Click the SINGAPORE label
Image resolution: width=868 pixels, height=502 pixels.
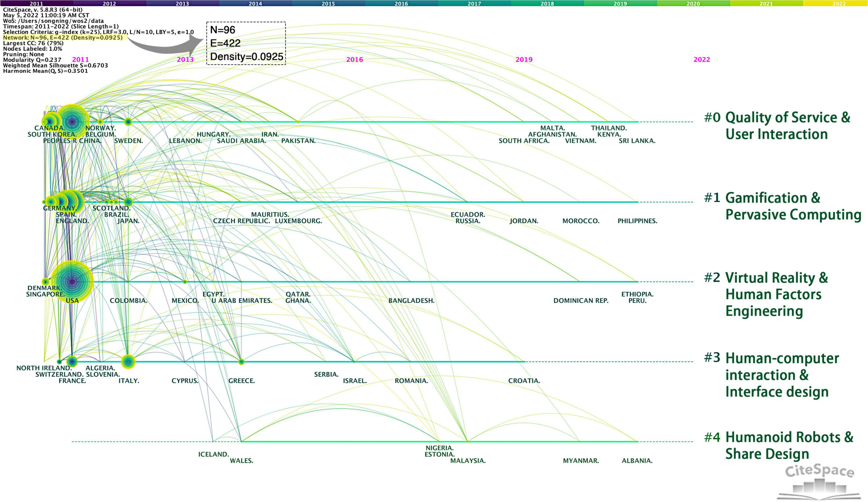45,294
